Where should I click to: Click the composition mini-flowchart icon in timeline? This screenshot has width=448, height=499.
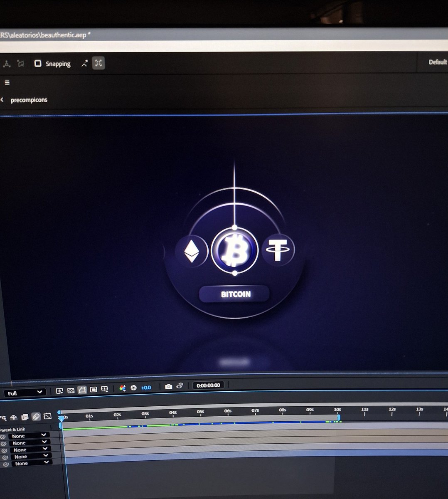(4, 417)
